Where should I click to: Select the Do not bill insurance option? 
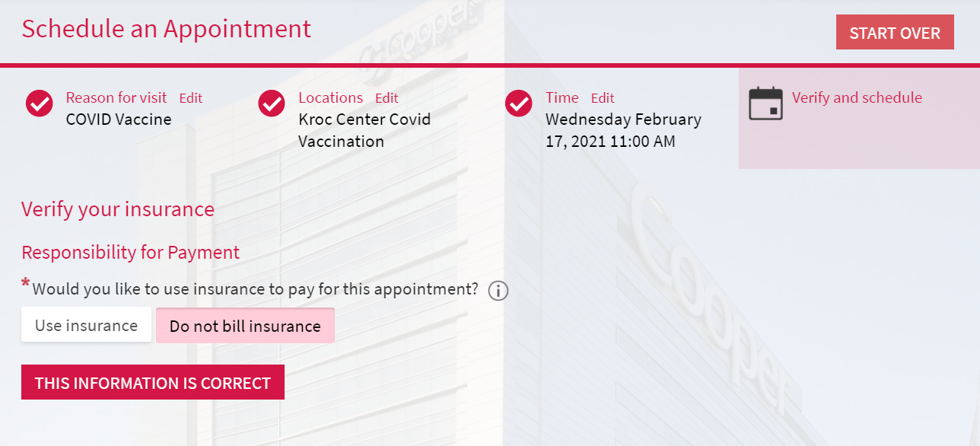pyautogui.click(x=245, y=326)
